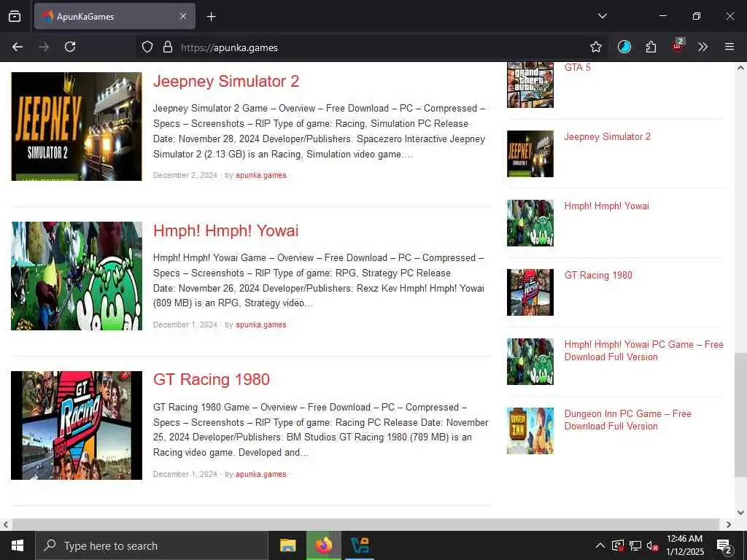The image size is (747, 560).
Task: Open a new tab with plus
Action: point(211,17)
